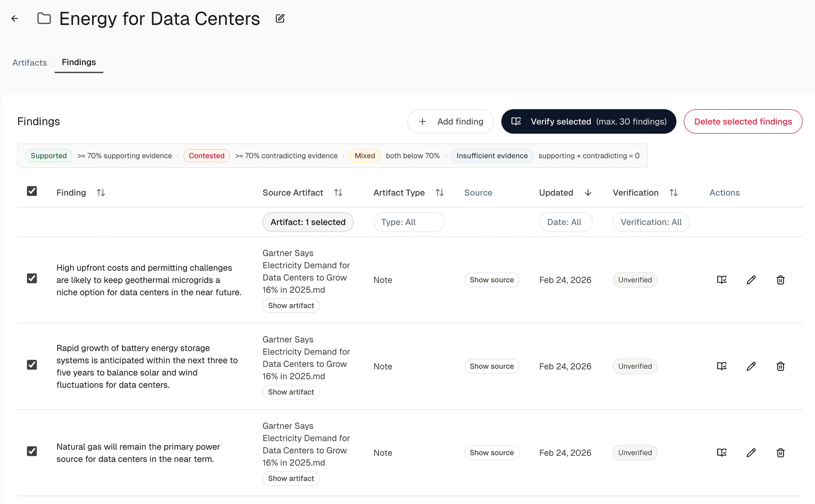This screenshot has width=815, height=504.
Task: Click the verify icon on the natural gas finding row
Action: click(722, 452)
